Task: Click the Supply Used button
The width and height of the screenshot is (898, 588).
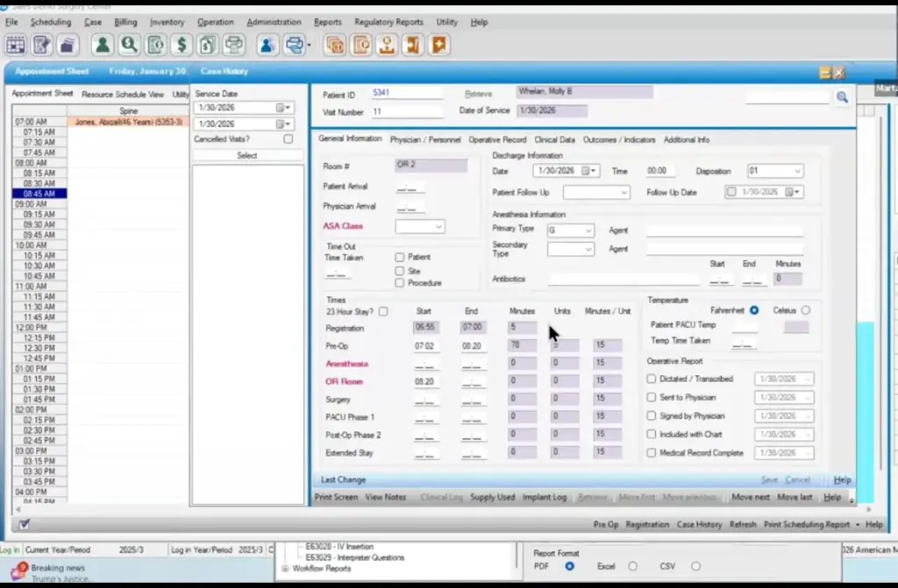Action: 493,497
